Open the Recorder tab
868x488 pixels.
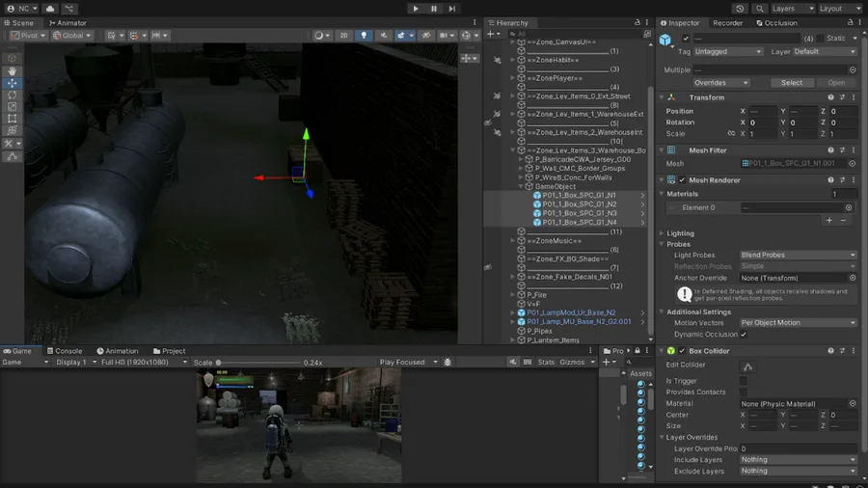pos(727,23)
